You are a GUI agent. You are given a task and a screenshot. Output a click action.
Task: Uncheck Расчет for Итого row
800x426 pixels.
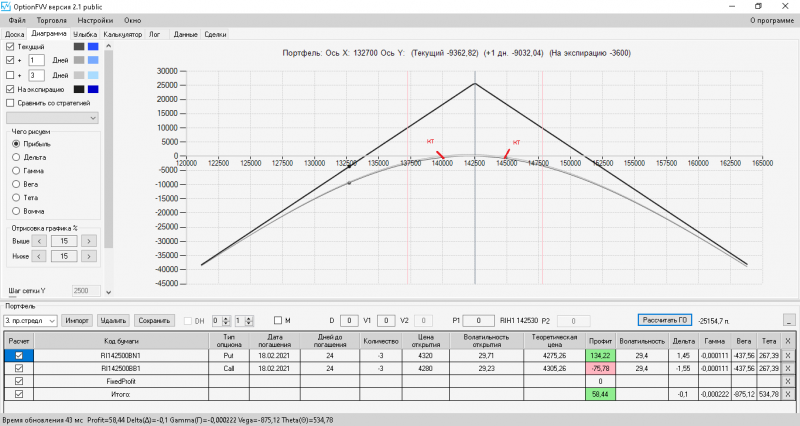pos(19,394)
